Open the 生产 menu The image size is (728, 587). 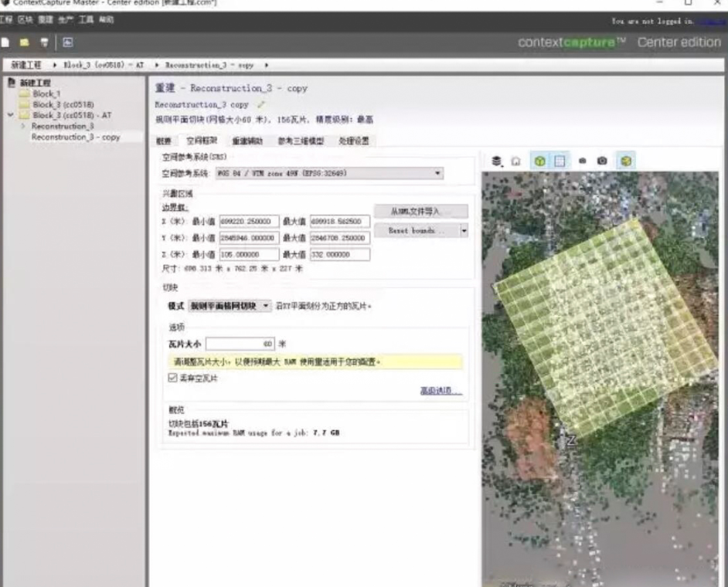coord(66,19)
